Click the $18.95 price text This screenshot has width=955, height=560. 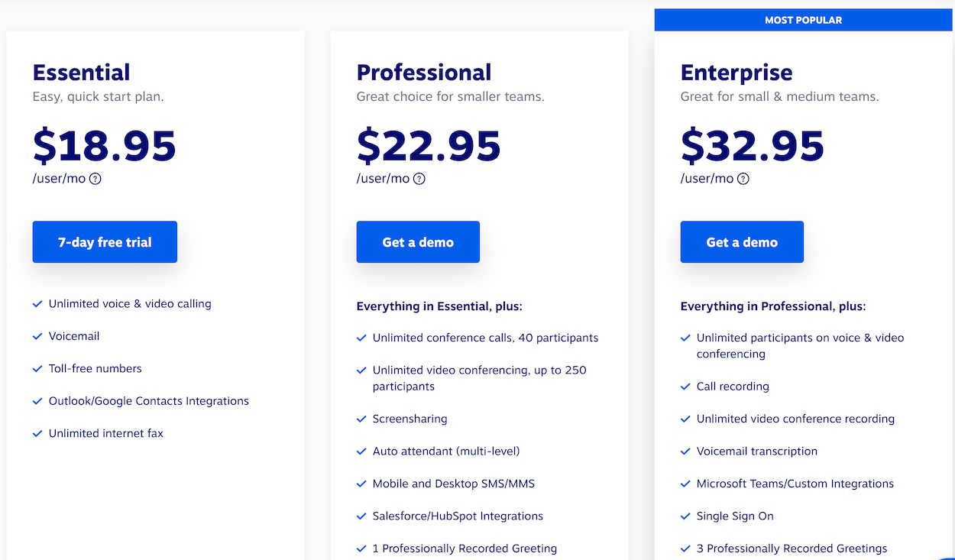coord(105,146)
